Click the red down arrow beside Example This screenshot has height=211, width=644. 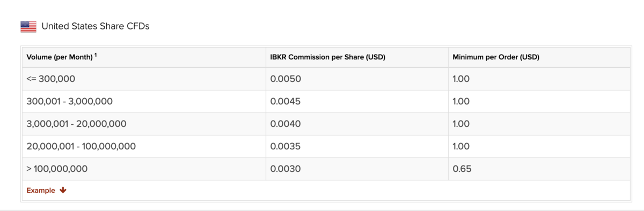63,190
